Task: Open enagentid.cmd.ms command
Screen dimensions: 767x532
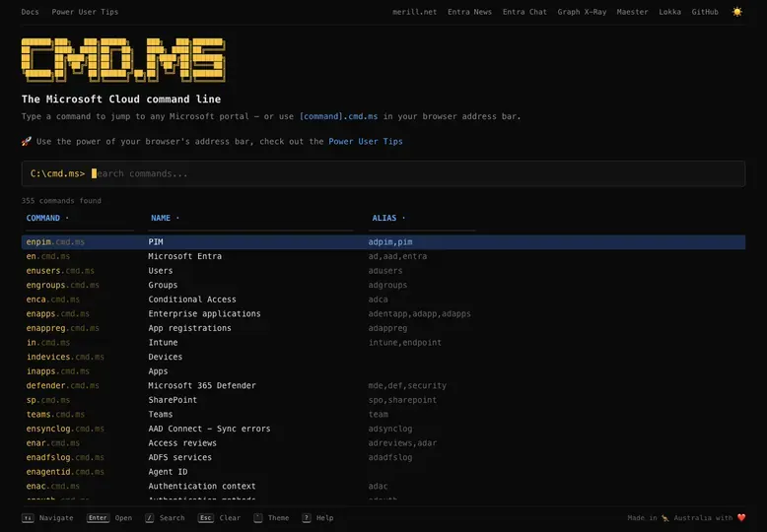Action: 65,472
